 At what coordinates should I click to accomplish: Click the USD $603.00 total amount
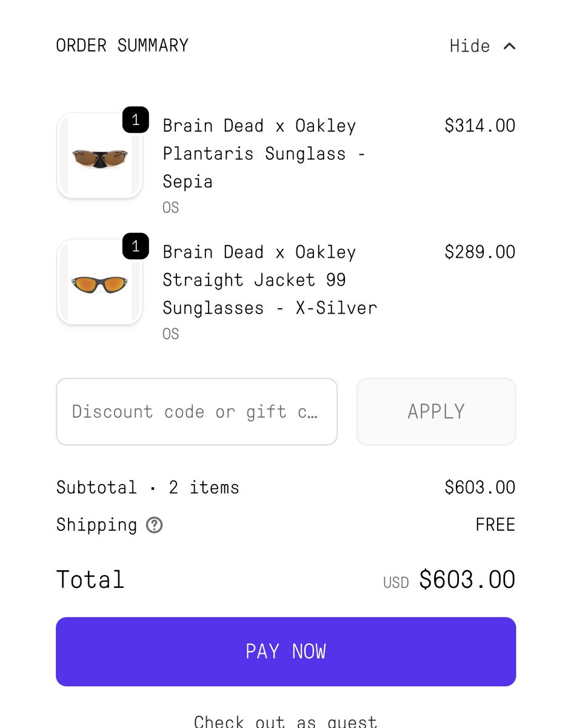pos(466,580)
